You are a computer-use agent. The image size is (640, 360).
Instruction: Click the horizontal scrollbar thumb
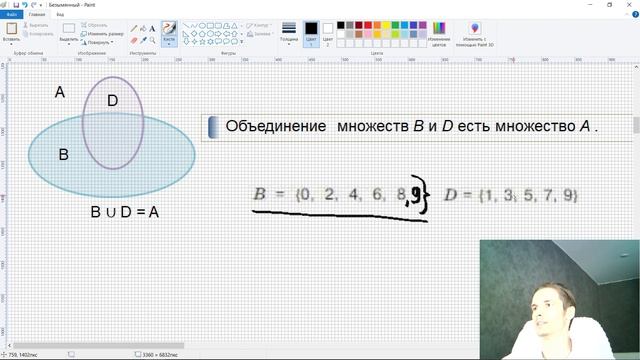(x=98, y=345)
